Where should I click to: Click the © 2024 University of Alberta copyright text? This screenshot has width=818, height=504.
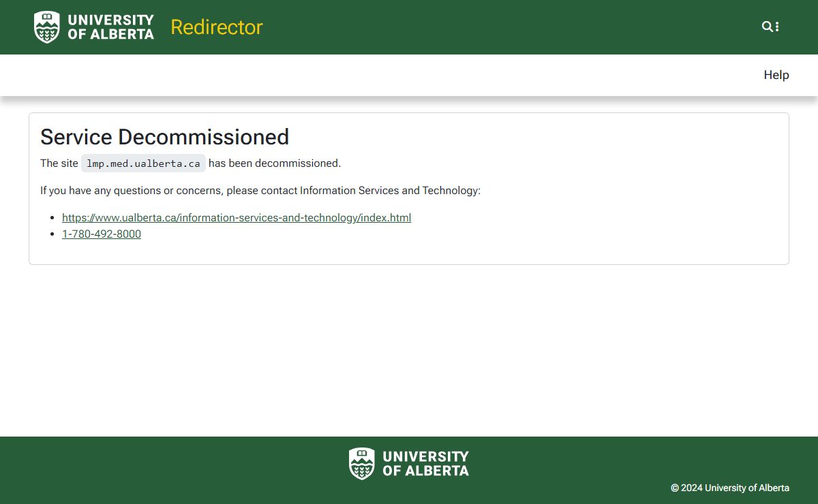pyautogui.click(x=730, y=488)
